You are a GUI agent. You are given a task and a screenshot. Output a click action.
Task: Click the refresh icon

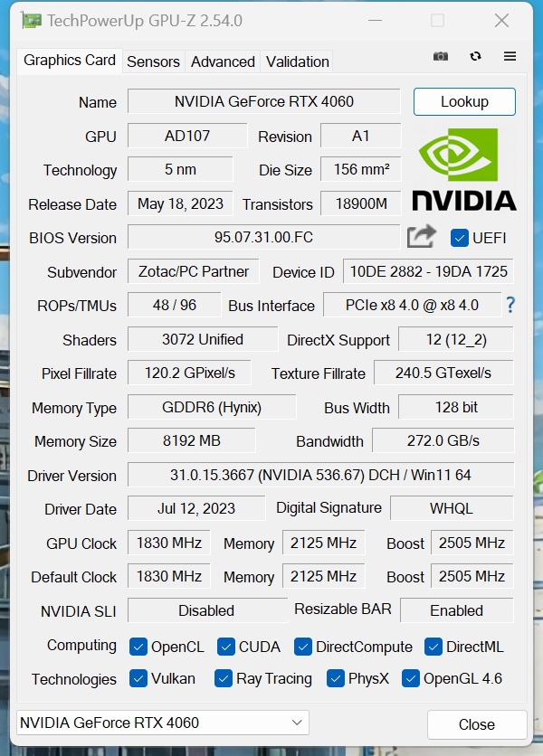coord(475,56)
